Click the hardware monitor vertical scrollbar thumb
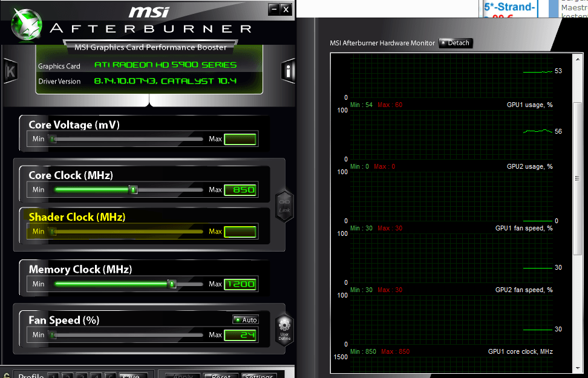588x378 pixels. [x=578, y=179]
